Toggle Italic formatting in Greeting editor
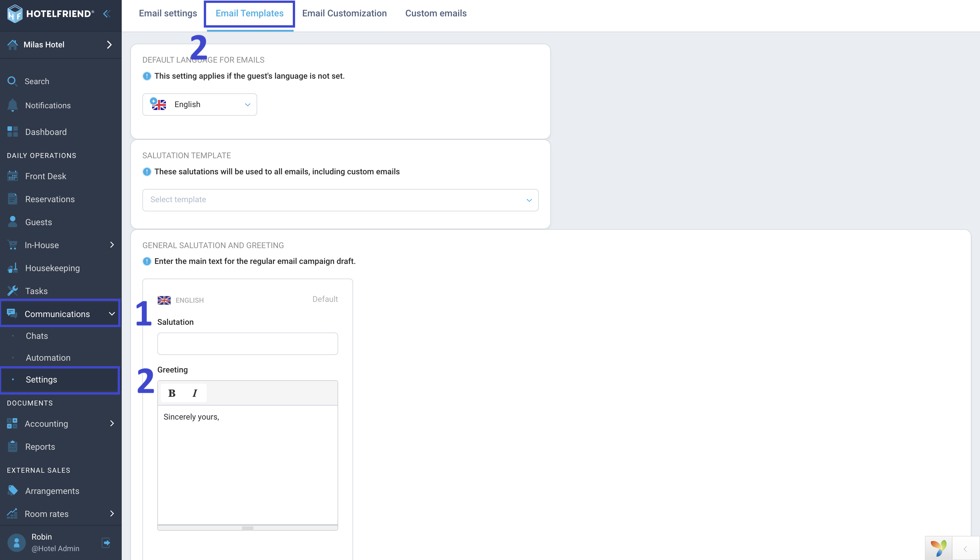The width and height of the screenshot is (980, 560). pyautogui.click(x=195, y=393)
